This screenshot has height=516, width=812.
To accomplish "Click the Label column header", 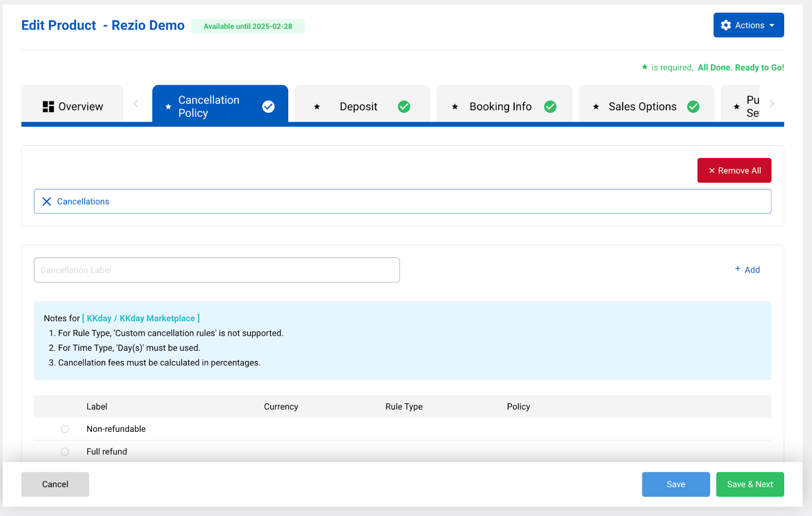I will [x=97, y=407].
